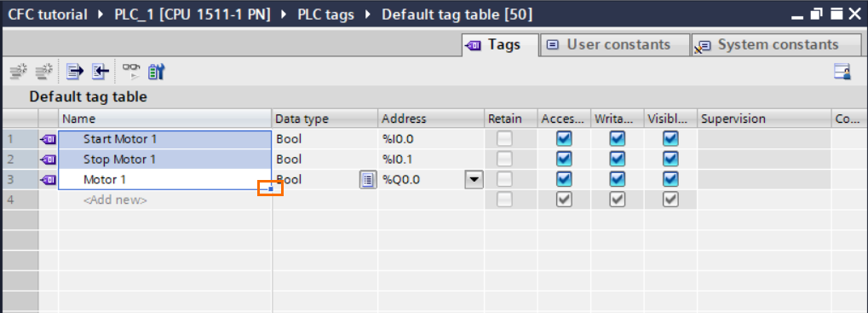
Task: Uncheck Visible checkbox for Stop Motor 1
Action: pos(670,159)
